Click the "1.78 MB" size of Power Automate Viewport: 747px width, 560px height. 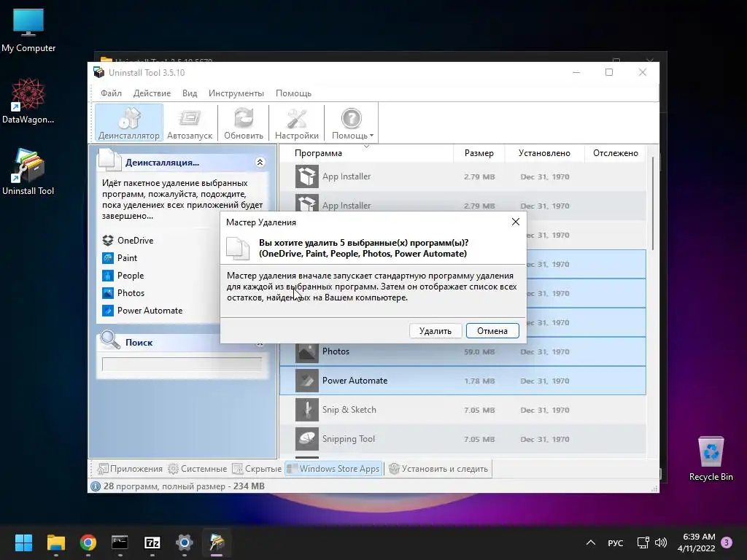(x=479, y=381)
